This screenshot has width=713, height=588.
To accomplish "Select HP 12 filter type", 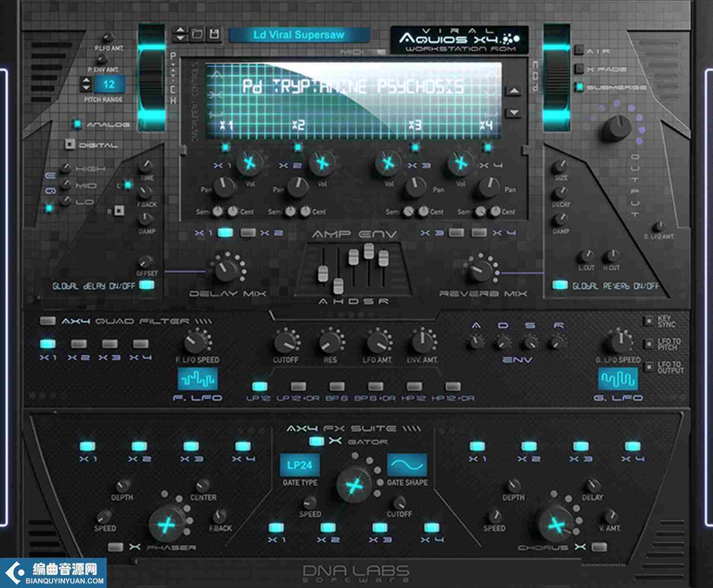I will (414, 386).
